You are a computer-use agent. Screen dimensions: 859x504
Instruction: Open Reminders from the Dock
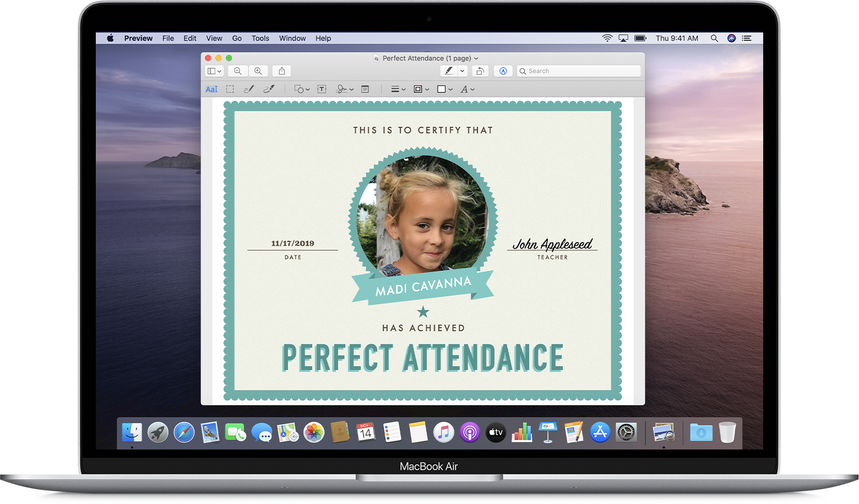pyautogui.click(x=392, y=432)
